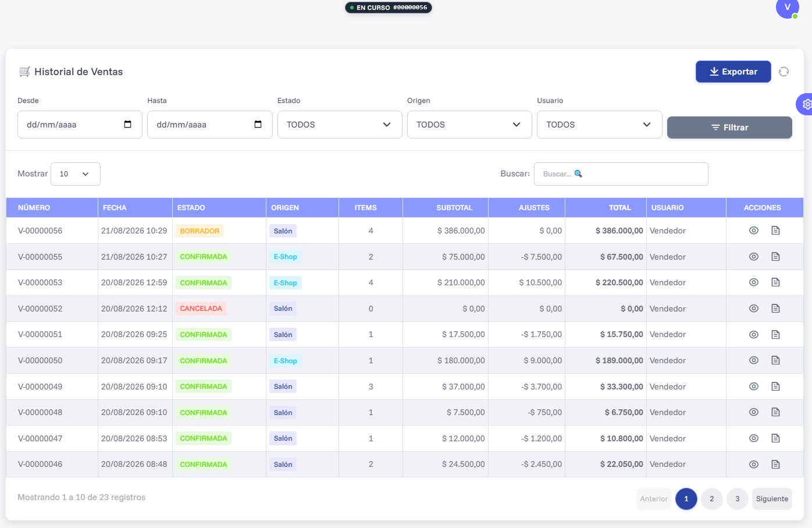
Task: Click the Exportar button
Action: click(733, 72)
